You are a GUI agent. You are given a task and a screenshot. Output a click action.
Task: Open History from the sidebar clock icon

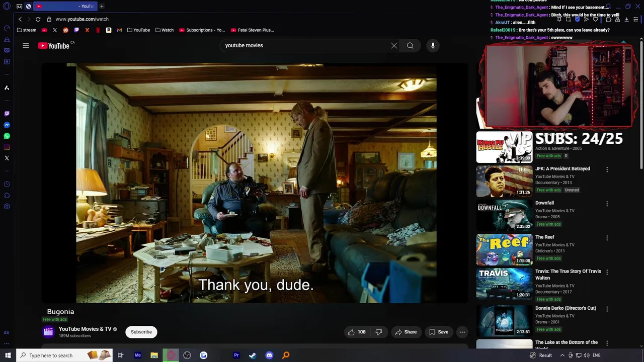click(x=7, y=184)
